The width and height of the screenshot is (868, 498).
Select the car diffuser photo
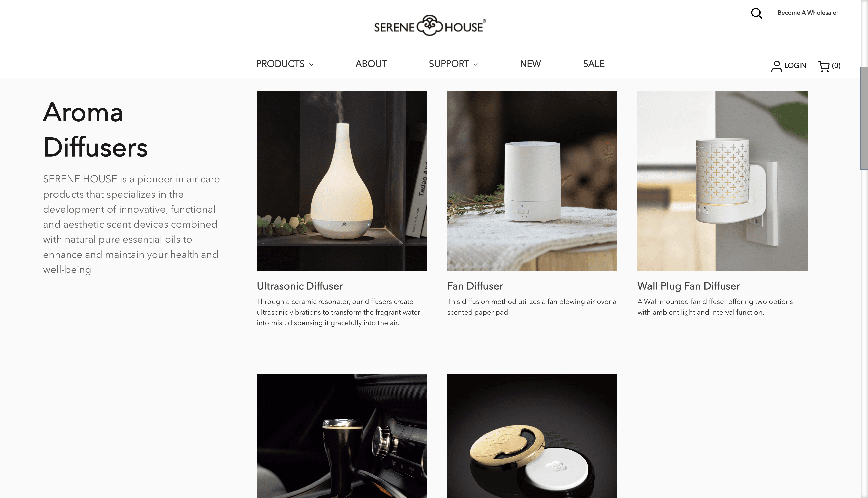342,436
